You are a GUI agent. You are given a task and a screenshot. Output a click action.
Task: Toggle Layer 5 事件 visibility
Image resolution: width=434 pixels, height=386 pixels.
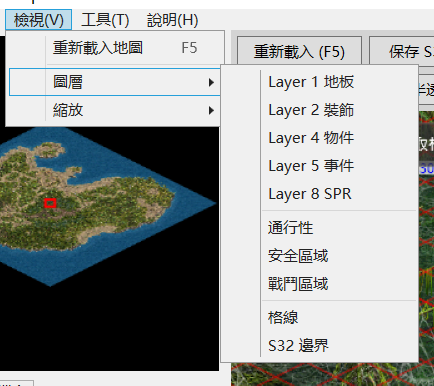tap(319, 166)
